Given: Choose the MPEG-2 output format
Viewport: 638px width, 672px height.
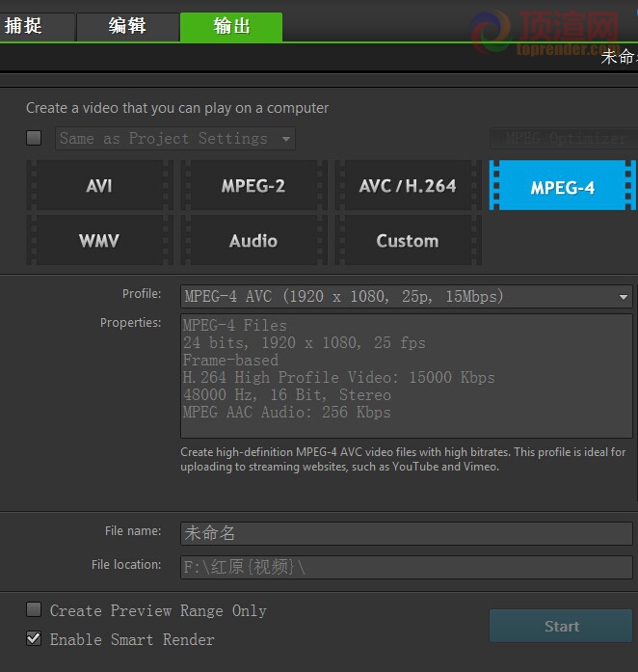Looking at the screenshot, I should pos(253,185).
